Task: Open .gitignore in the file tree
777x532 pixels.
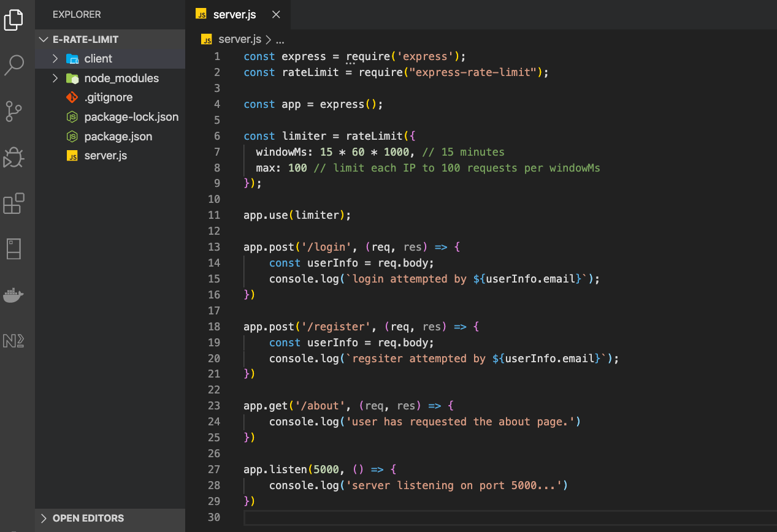Action: tap(108, 97)
